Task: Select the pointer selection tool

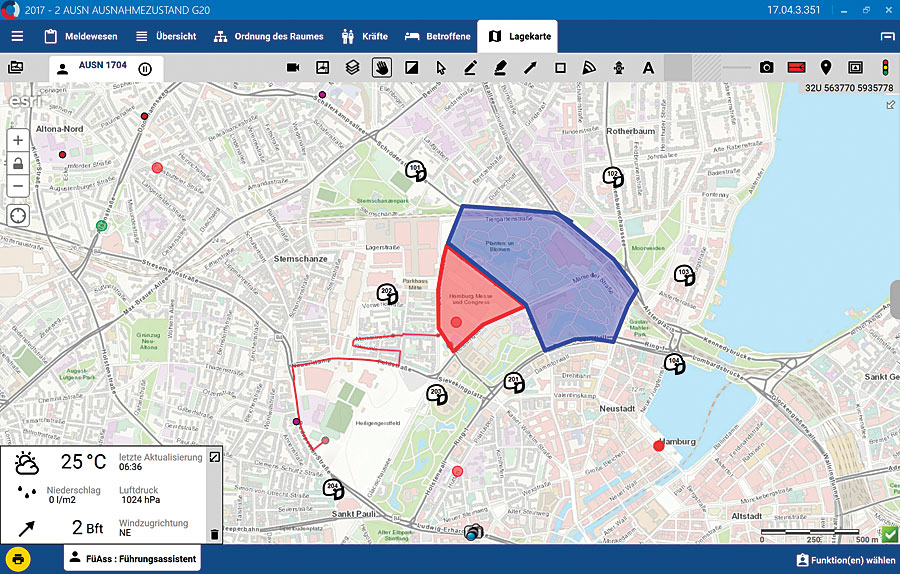Action: [441, 68]
